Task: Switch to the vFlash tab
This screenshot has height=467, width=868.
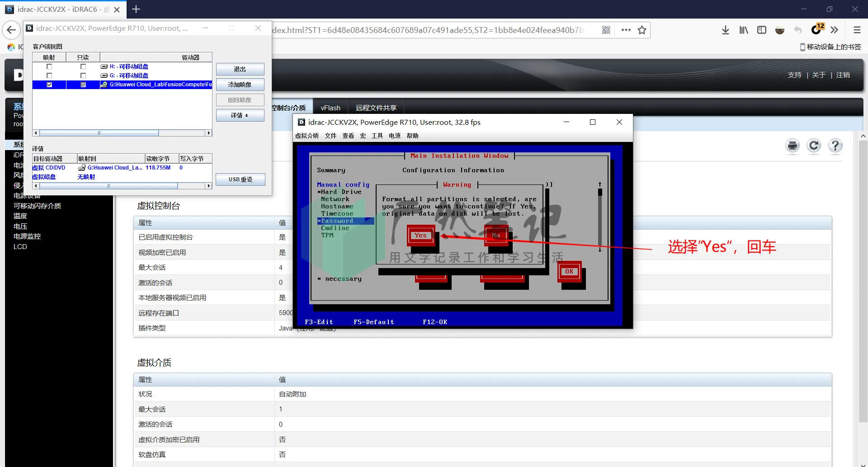Action: tap(330, 108)
